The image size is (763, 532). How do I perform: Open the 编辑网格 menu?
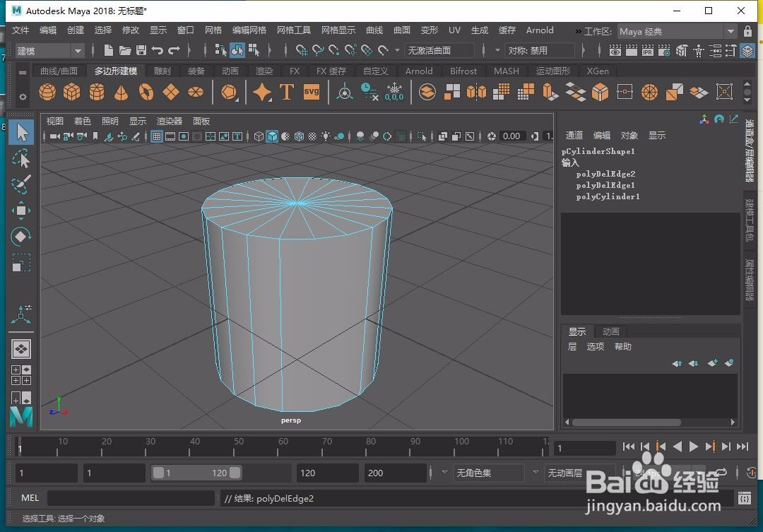coord(249,30)
